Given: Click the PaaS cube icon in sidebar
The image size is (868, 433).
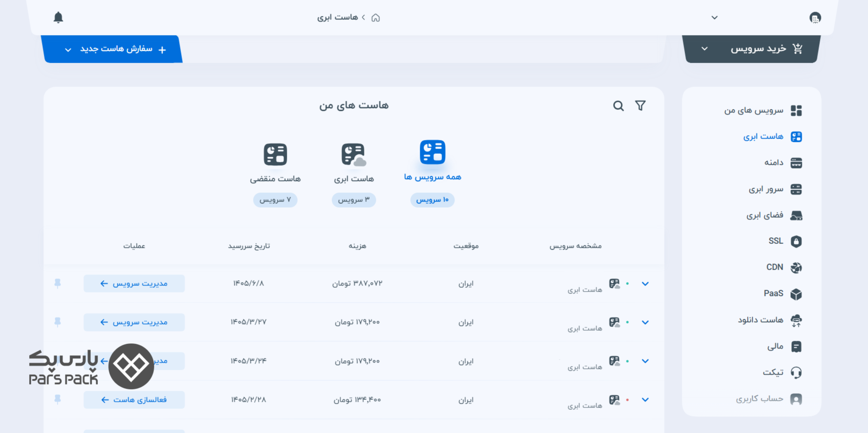Looking at the screenshot, I should pyautogui.click(x=796, y=294).
